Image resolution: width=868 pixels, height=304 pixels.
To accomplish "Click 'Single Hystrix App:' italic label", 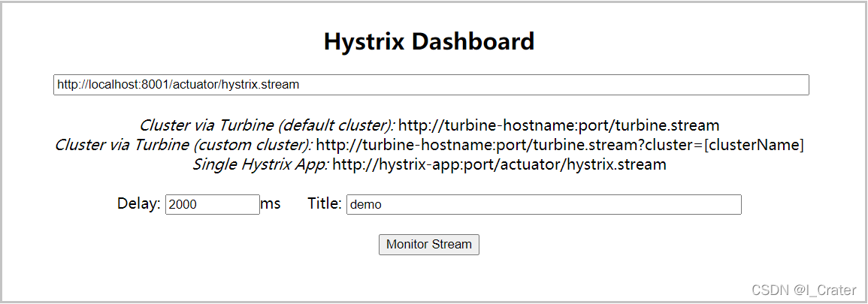I will pos(261,164).
